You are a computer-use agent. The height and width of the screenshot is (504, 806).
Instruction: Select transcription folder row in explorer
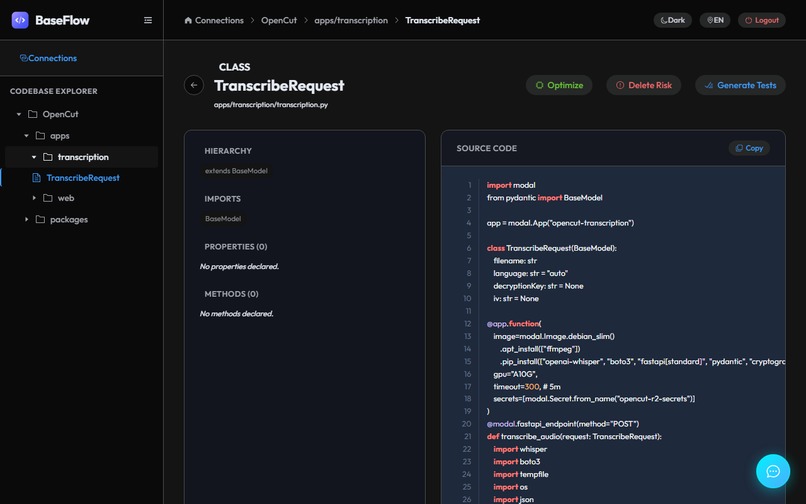[81, 157]
